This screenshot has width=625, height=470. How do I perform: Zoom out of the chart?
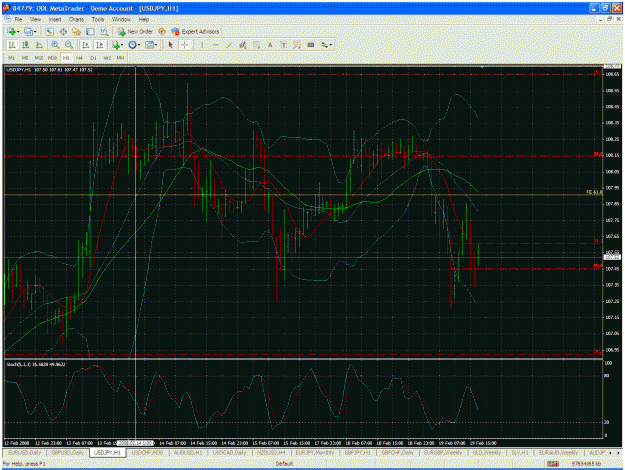(69, 45)
